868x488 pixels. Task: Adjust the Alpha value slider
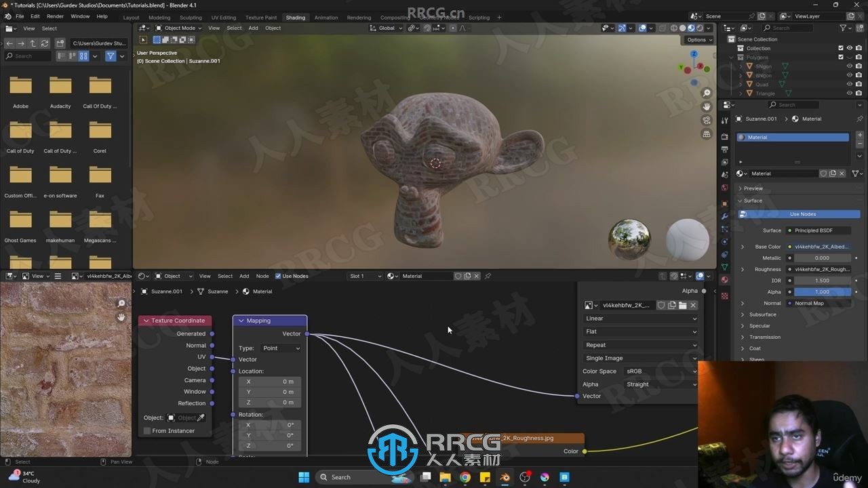pyautogui.click(x=822, y=292)
